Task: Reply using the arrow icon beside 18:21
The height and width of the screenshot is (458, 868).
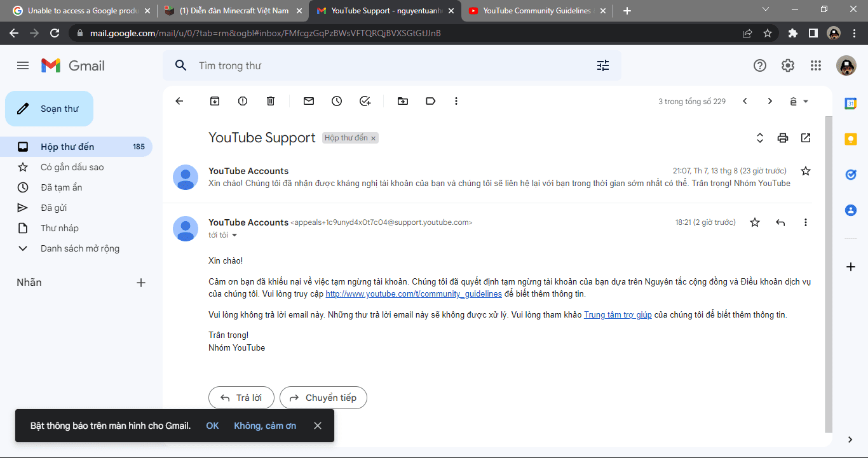Action: coord(780,222)
